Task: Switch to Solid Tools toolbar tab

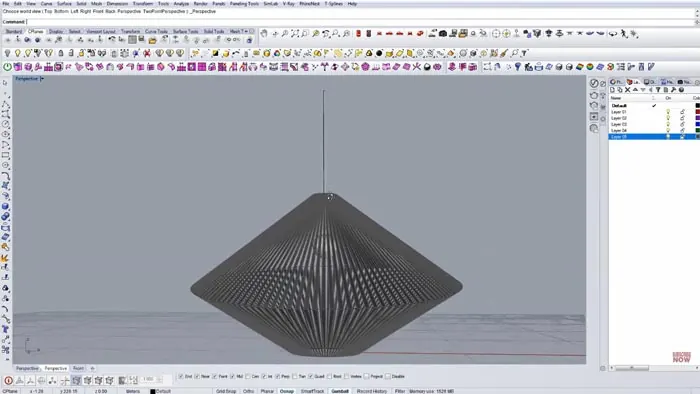Action: tap(214, 32)
